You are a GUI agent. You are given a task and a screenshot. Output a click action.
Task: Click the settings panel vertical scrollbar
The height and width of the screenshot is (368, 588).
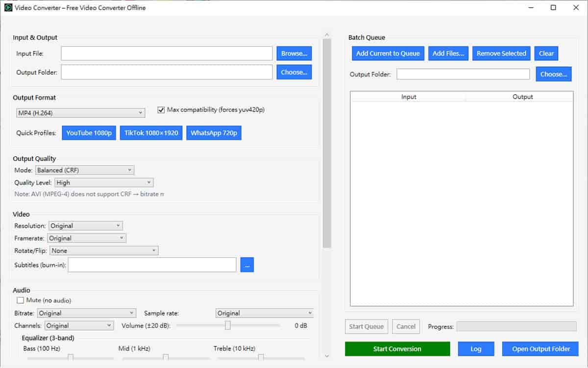click(x=327, y=142)
